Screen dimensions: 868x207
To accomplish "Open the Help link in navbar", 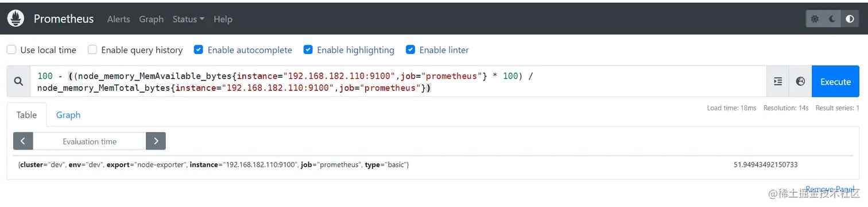I will pos(223,19).
